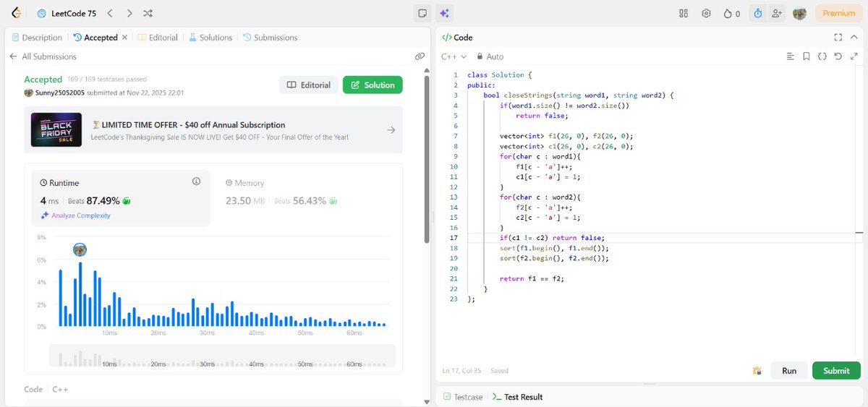Go back to All Submissions
This screenshot has width=868, height=407.
point(43,56)
